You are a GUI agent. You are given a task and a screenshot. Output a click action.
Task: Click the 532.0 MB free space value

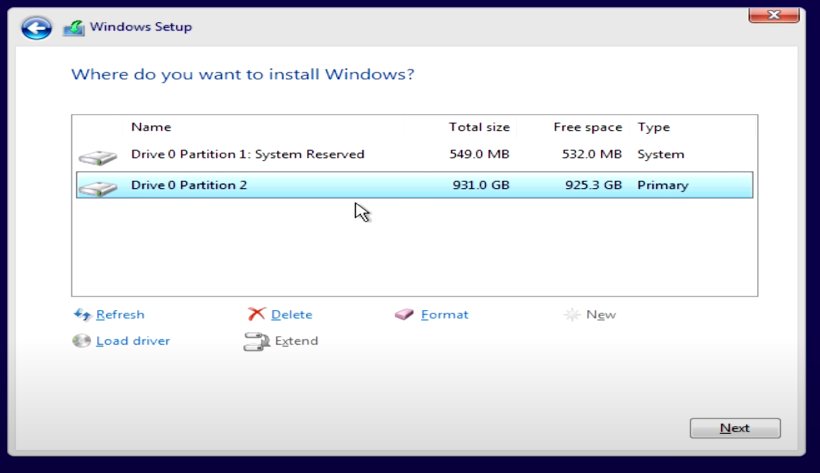[x=591, y=154]
